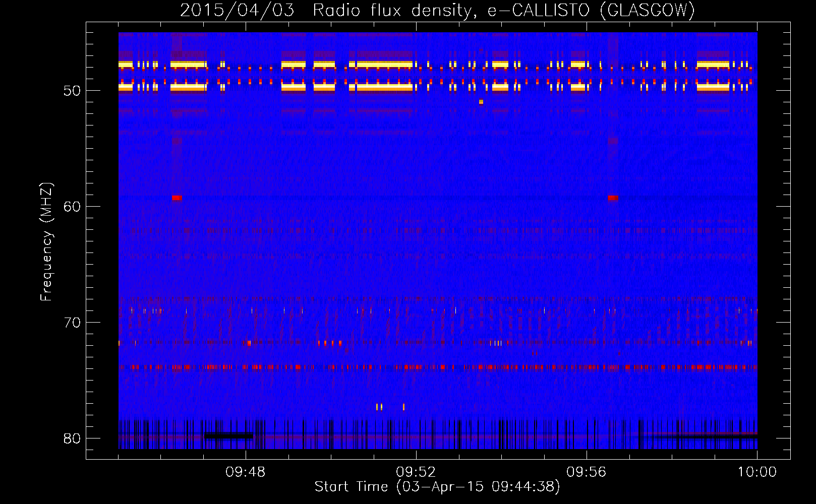Image resolution: width=816 pixels, height=504 pixels.
Task: Click the left red marker at 60 MHz
Action: click(177, 198)
